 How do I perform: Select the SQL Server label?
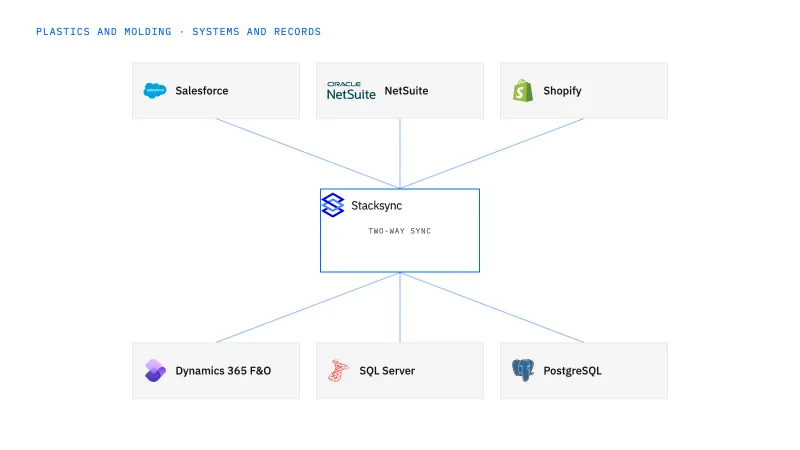(x=387, y=371)
